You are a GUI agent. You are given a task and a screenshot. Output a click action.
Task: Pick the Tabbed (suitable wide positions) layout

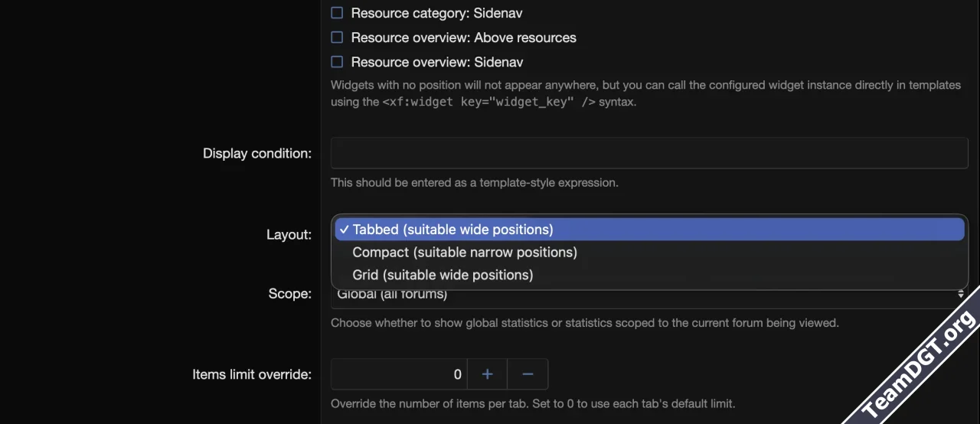[x=452, y=230]
